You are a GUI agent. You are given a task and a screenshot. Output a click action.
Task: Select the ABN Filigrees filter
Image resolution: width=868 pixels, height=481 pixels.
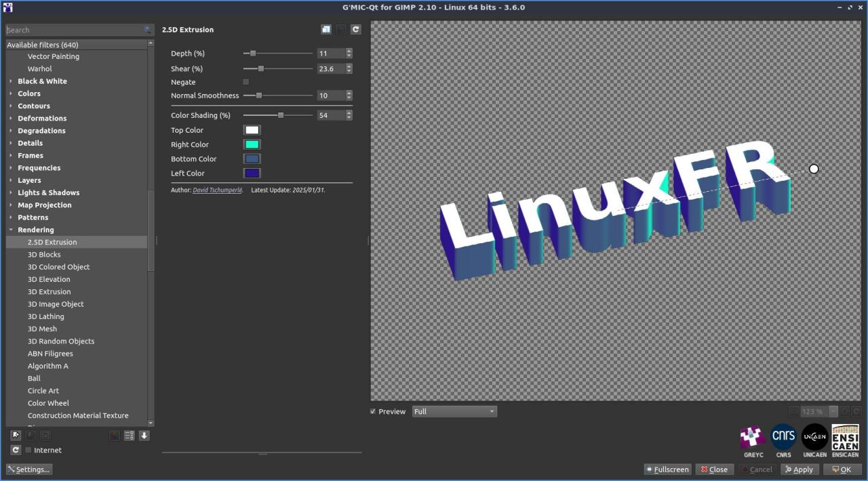point(50,354)
